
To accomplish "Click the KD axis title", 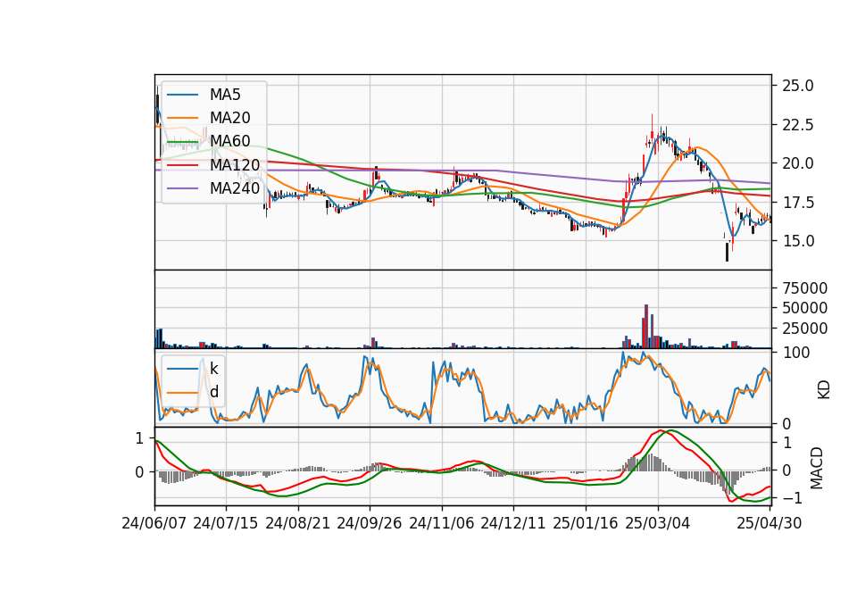I will pos(824,390).
